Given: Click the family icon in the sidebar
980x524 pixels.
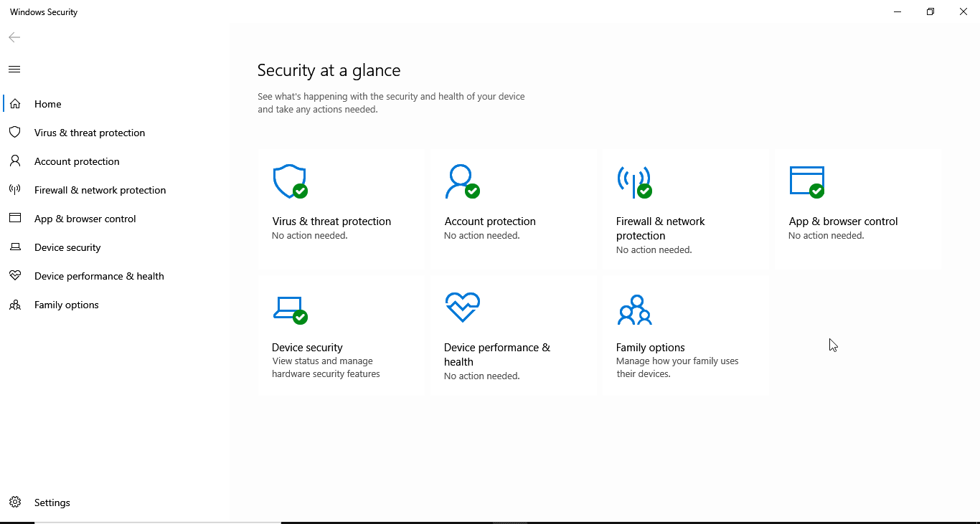Looking at the screenshot, I should click(15, 305).
